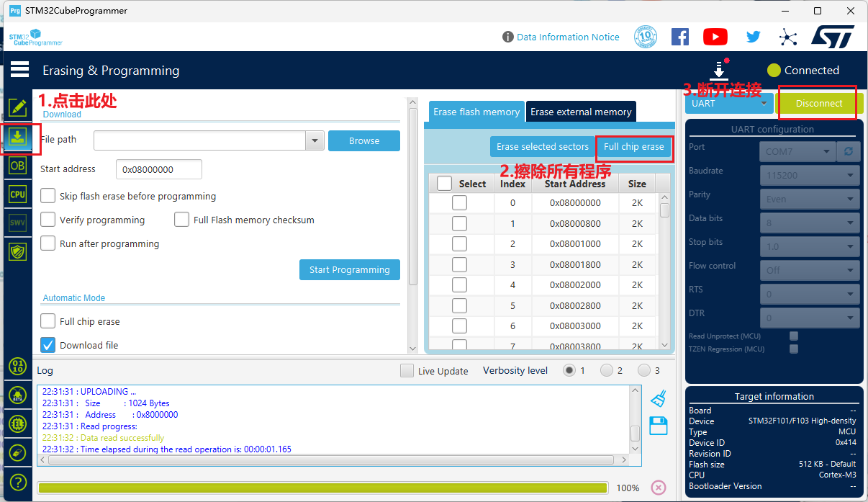Cancel operation with the X circle icon
The image size is (868, 502).
pos(658,488)
